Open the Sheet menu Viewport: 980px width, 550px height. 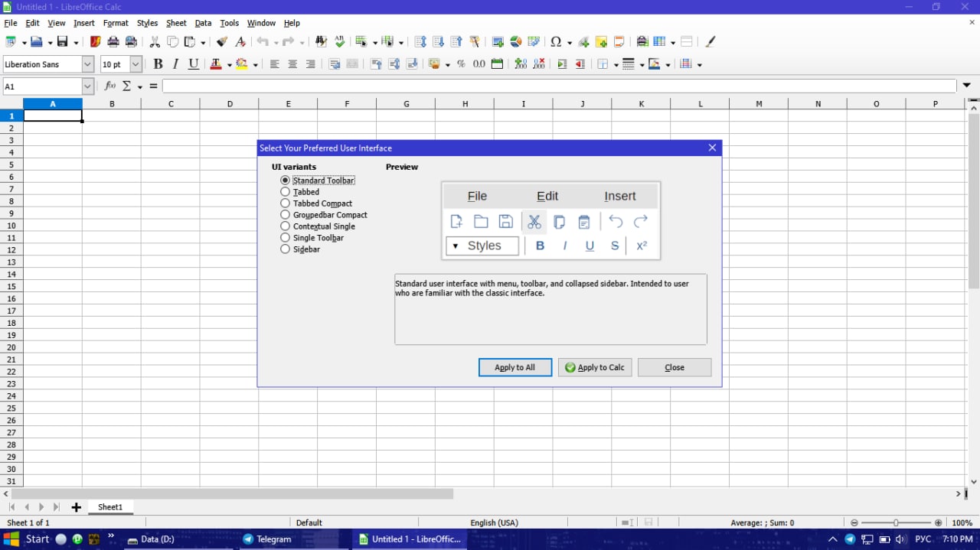coord(176,23)
